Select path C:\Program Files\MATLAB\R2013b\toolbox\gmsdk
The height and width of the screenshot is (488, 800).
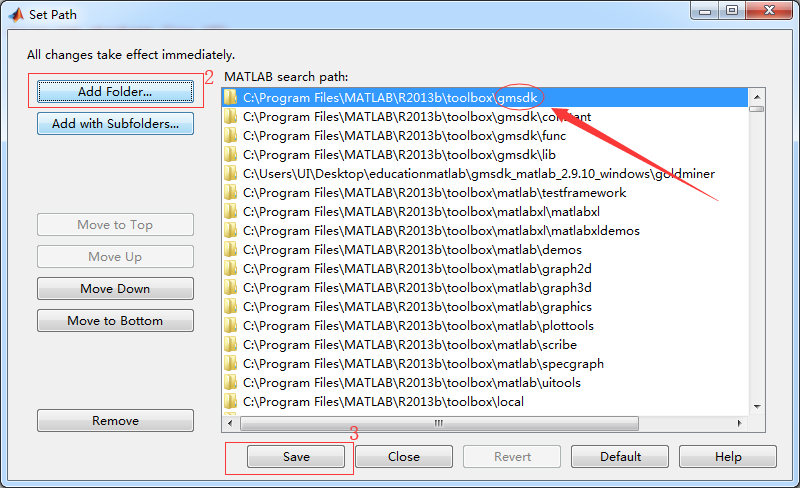click(485, 97)
